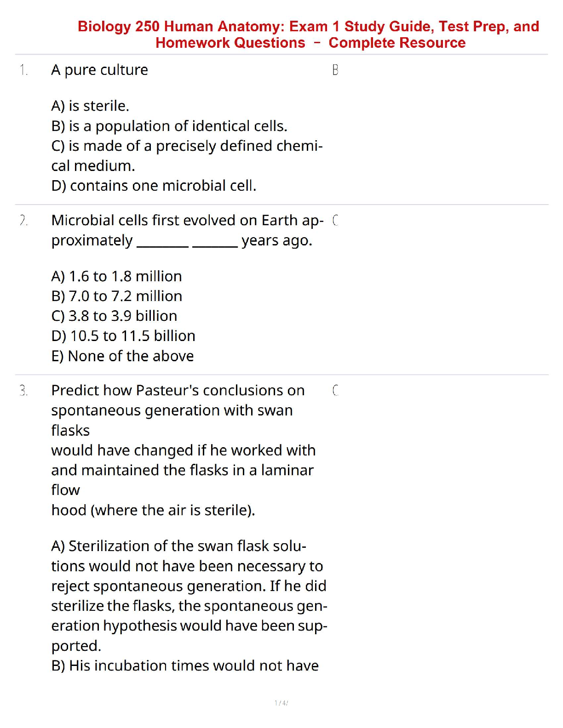Select option "D) contains one microbial cell."
Image resolution: width=563 pixels, height=728 pixels.
154,186
